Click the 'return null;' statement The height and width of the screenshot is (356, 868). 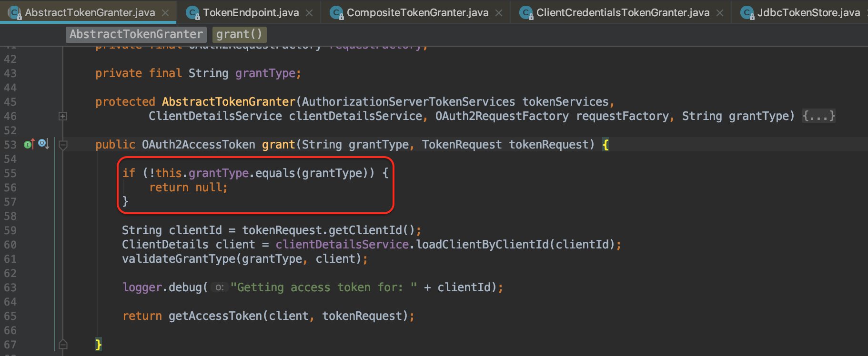click(189, 188)
